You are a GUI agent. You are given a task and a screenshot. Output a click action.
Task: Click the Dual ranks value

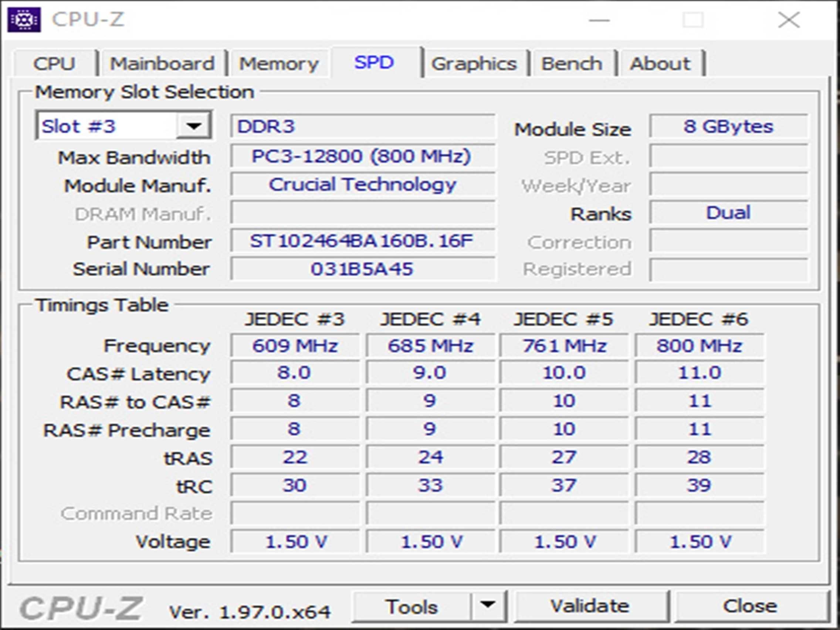coord(728,212)
